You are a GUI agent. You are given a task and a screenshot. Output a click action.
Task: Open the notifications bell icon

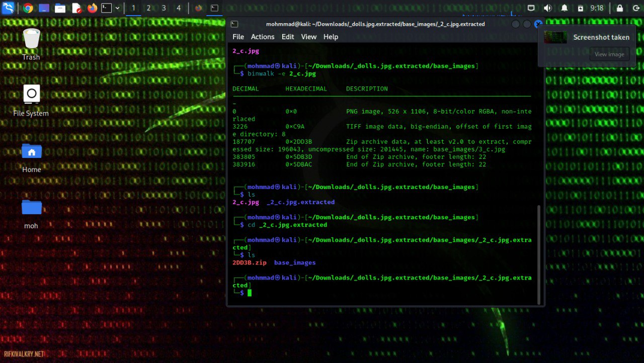[x=565, y=8]
